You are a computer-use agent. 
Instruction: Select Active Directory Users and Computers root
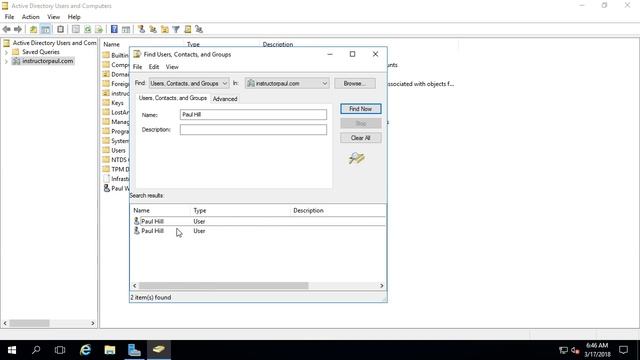[x=54, y=43]
